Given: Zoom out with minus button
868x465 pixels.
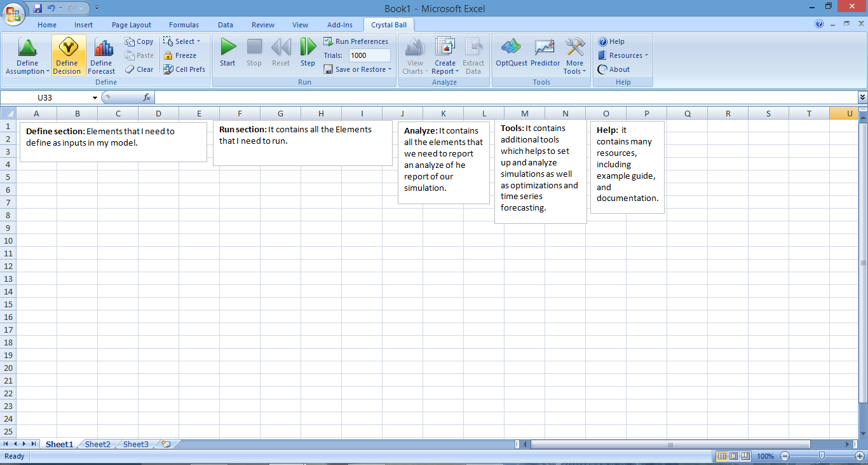Looking at the screenshot, I should point(785,456).
